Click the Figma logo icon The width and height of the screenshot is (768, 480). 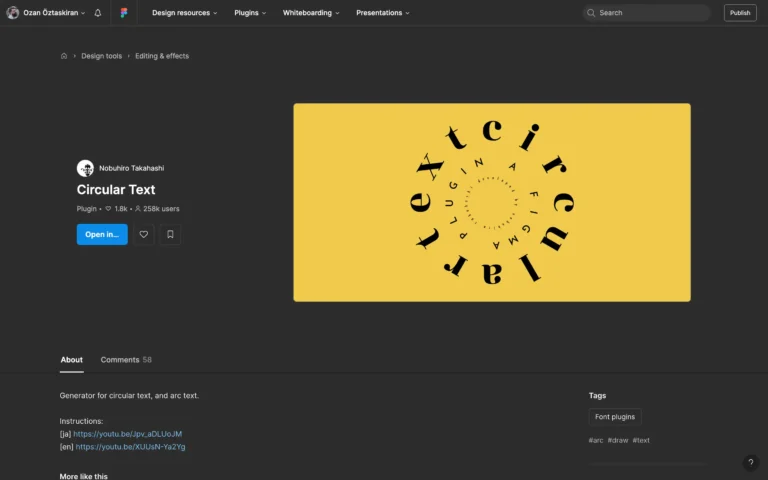click(124, 13)
